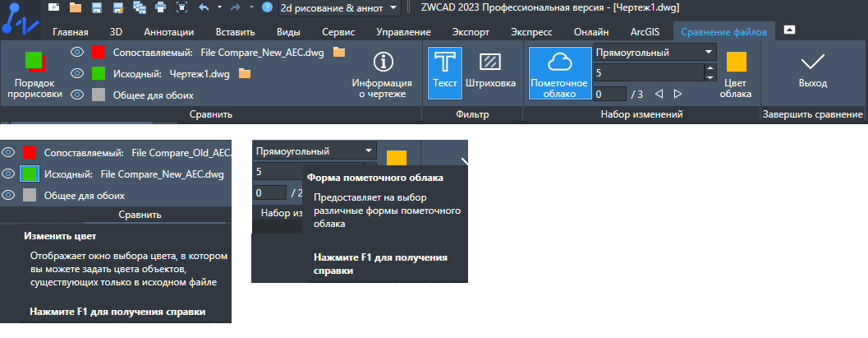This screenshot has width=868, height=338.
Task: Toggle eye visibility for Исходный Чертеж1.dwg
Action: click(x=77, y=73)
